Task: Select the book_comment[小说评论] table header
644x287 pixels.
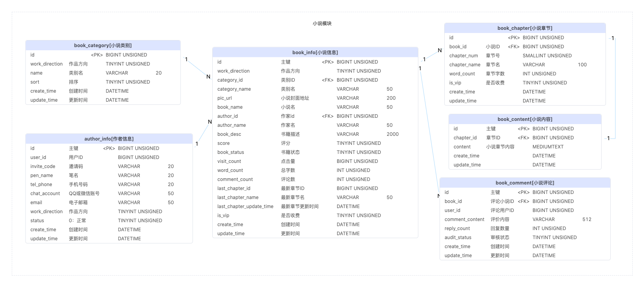Action: pos(525,183)
